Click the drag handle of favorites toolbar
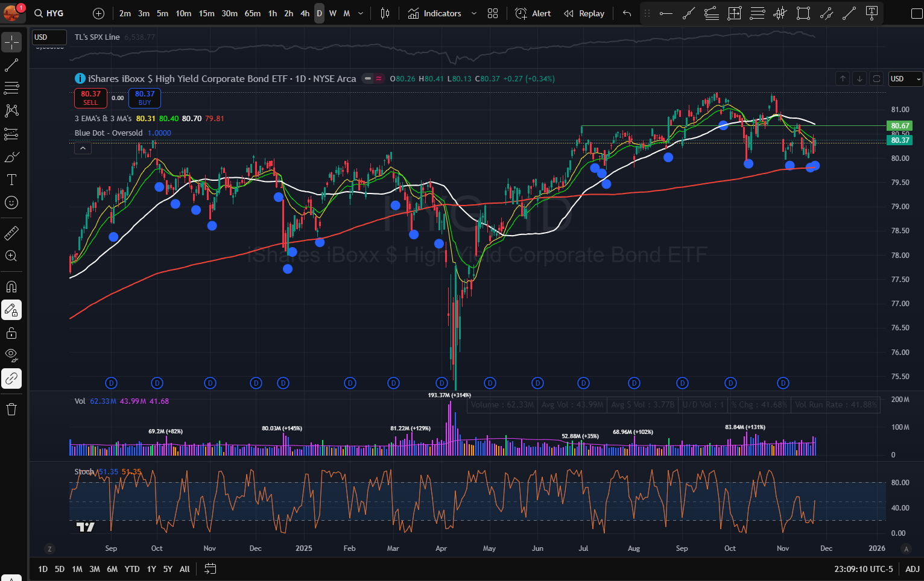Viewport: 924px width, 581px height. point(647,13)
